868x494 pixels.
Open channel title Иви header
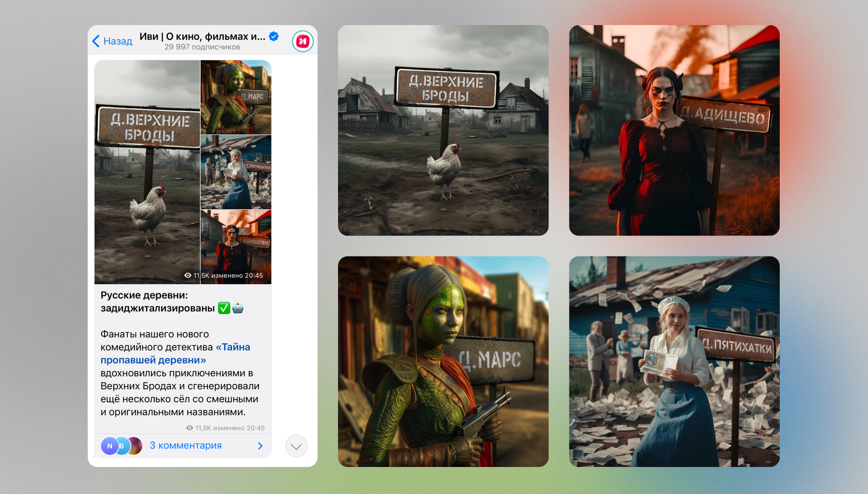coord(202,37)
